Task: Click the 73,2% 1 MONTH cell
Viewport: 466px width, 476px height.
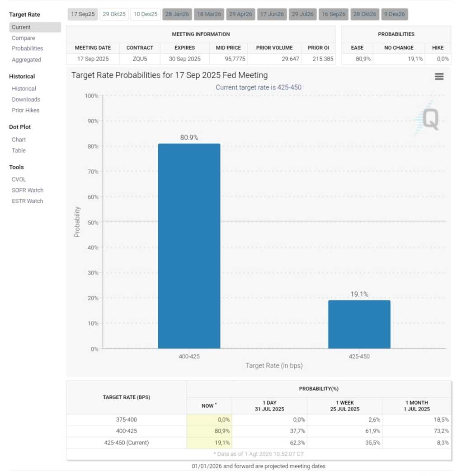Action: 417,431
